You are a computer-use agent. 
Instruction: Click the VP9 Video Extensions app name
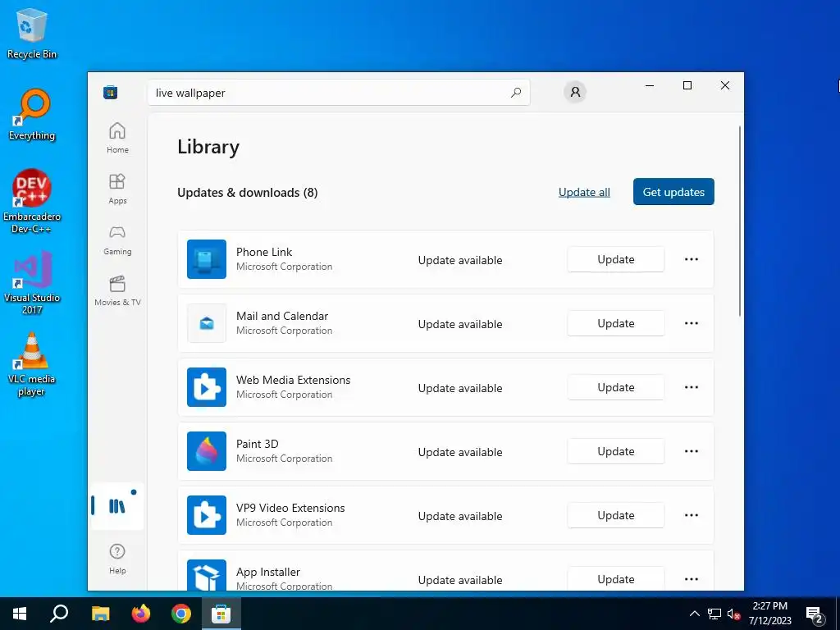290,508
